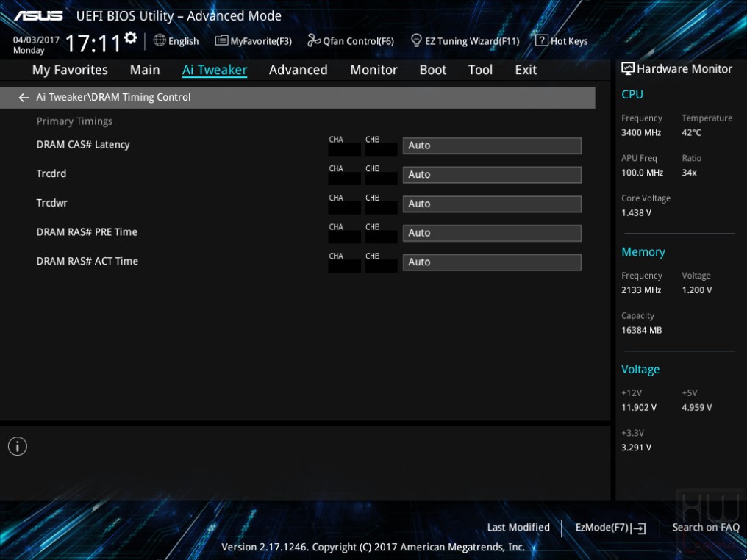Select the Ai Tweaker tab
Screen dimensions: 747x560
pyautogui.click(x=215, y=70)
